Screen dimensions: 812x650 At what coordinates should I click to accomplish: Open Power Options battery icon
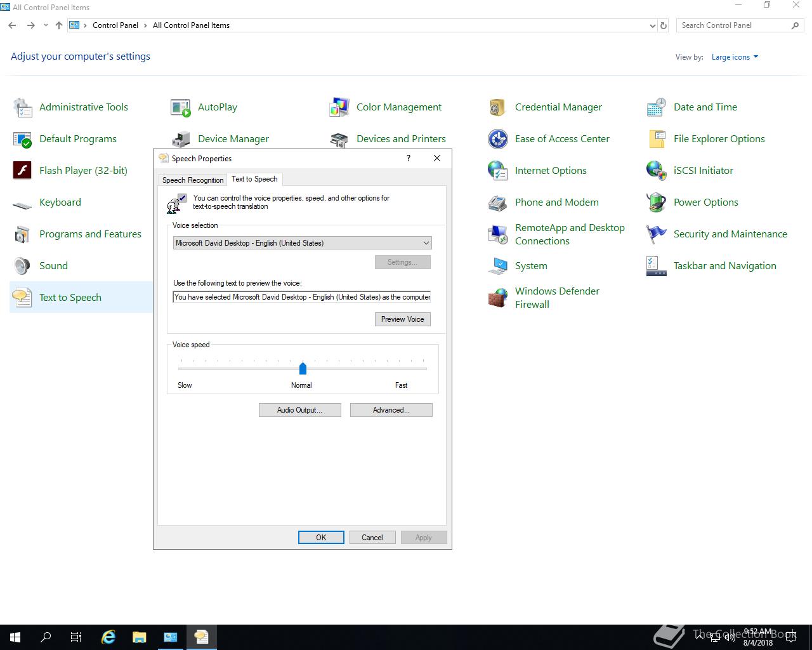point(657,202)
